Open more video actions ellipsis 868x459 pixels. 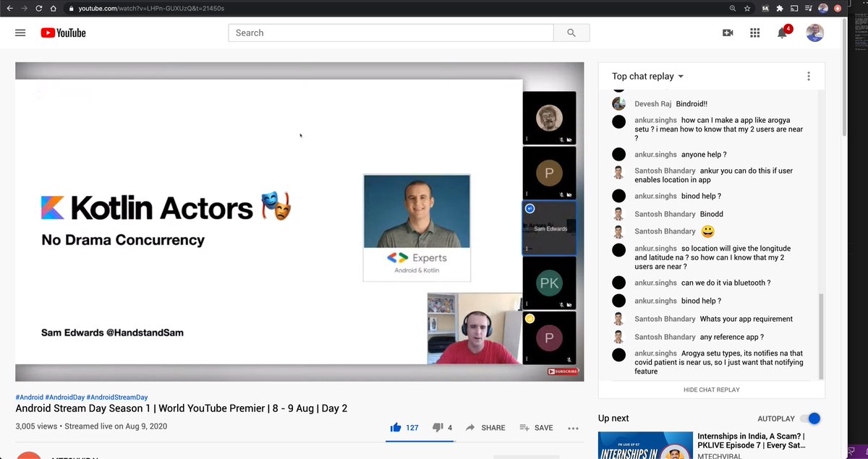click(x=573, y=428)
